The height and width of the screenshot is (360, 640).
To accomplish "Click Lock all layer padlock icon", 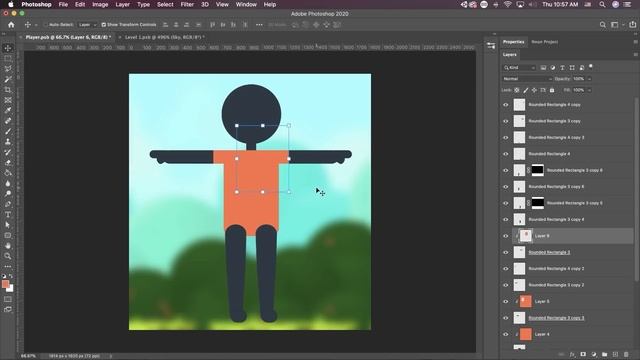I will (552, 90).
